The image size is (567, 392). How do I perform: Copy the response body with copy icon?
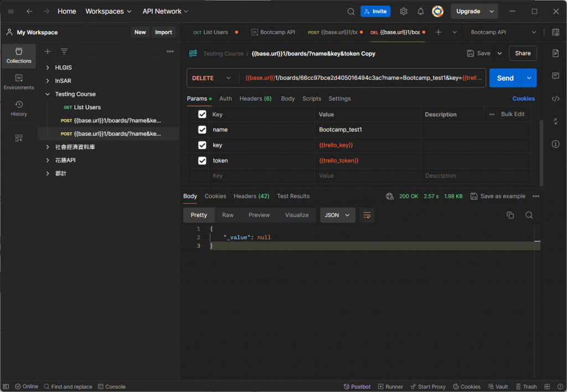click(510, 215)
